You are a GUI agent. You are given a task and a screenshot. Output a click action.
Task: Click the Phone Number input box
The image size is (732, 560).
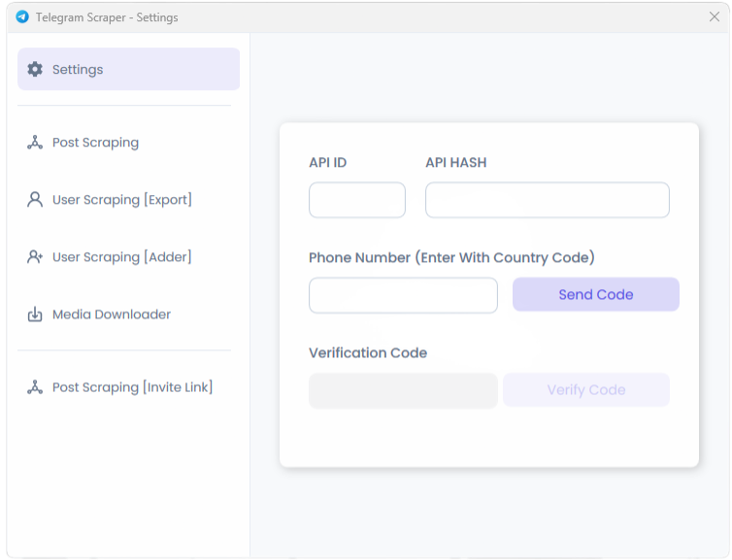pos(403,295)
